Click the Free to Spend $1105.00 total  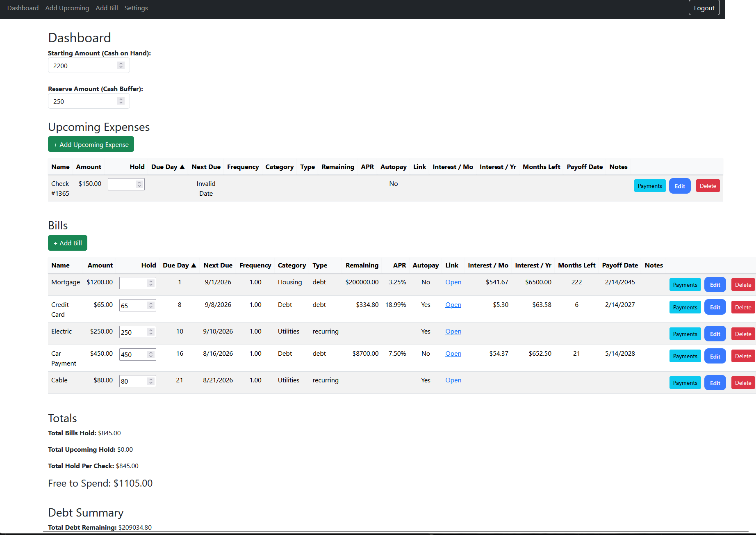click(100, 483)
